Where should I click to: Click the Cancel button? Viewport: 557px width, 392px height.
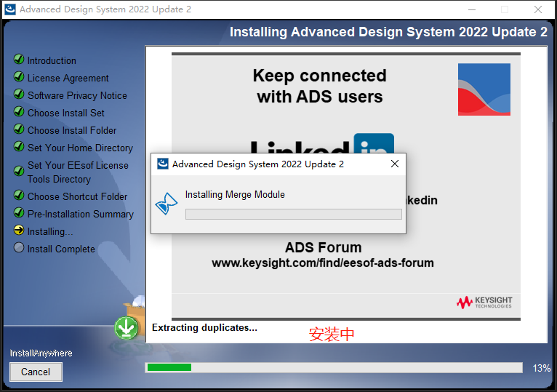pyautogui.click(x=36, y=372)
